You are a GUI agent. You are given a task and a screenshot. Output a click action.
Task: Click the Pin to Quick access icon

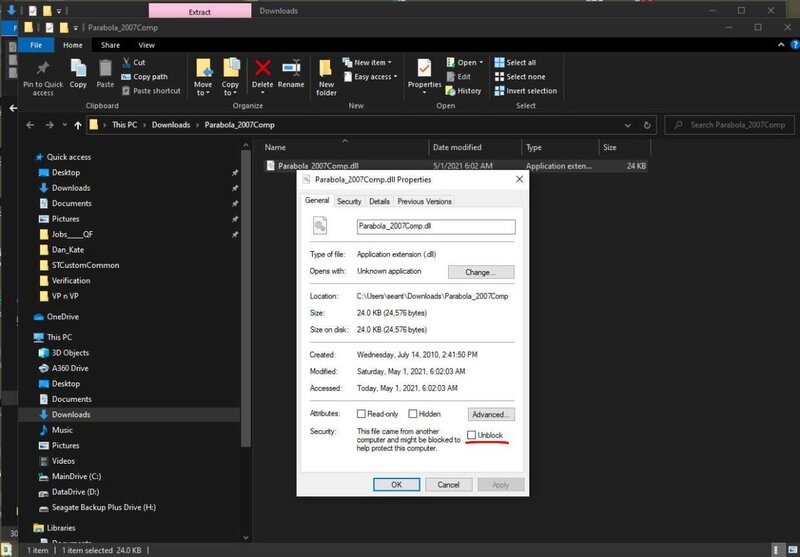coord(42,69)
